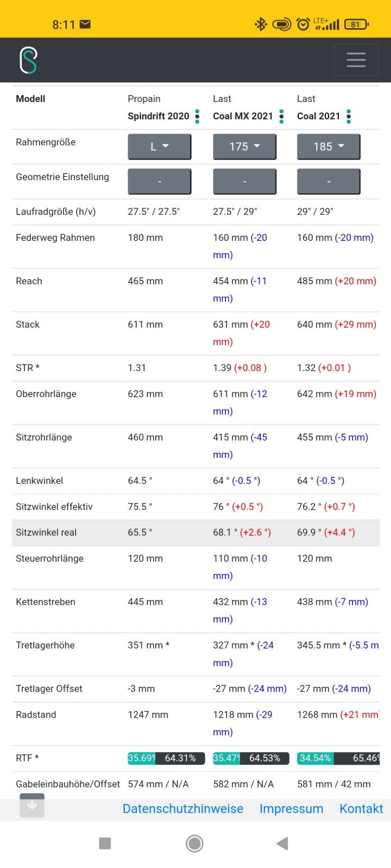Tap the mail notification icon in status bar
Screen dimensions: 391x868
coord(85,24)
